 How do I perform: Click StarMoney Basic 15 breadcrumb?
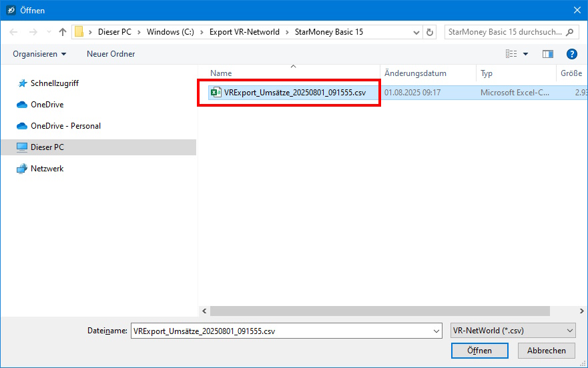[329, 32]
